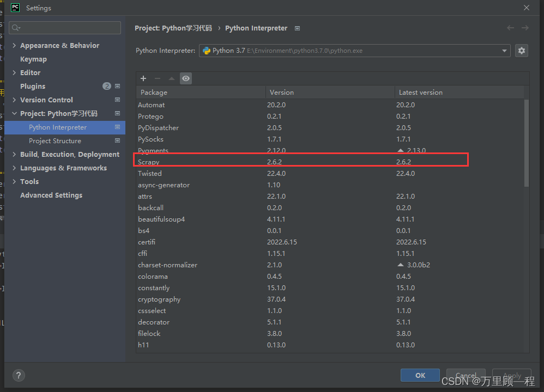Click the icon beside Project: Python学习代码 row

118,113
